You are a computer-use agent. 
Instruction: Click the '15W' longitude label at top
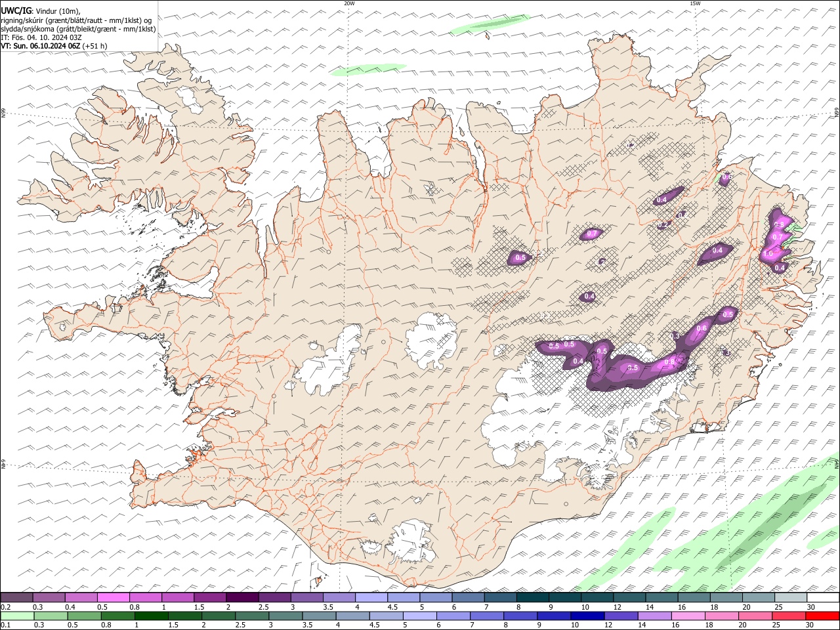694,3
